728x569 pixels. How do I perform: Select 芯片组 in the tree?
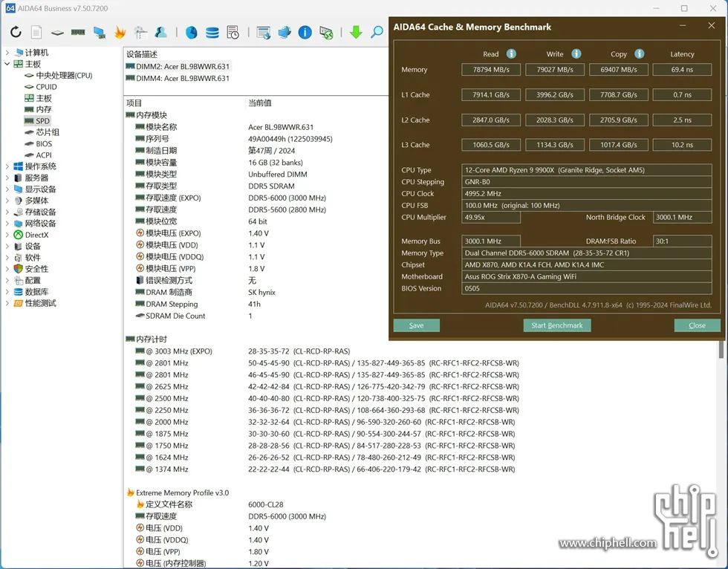click(48, 132)
